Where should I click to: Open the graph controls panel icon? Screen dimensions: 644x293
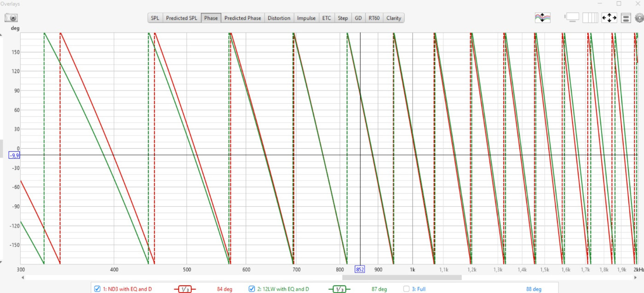tap(626, 18)
